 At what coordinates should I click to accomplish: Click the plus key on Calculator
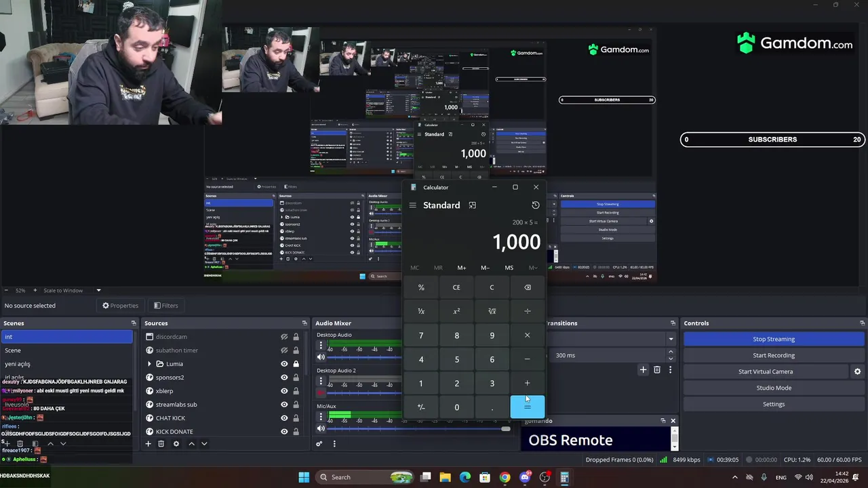point(527,384)
